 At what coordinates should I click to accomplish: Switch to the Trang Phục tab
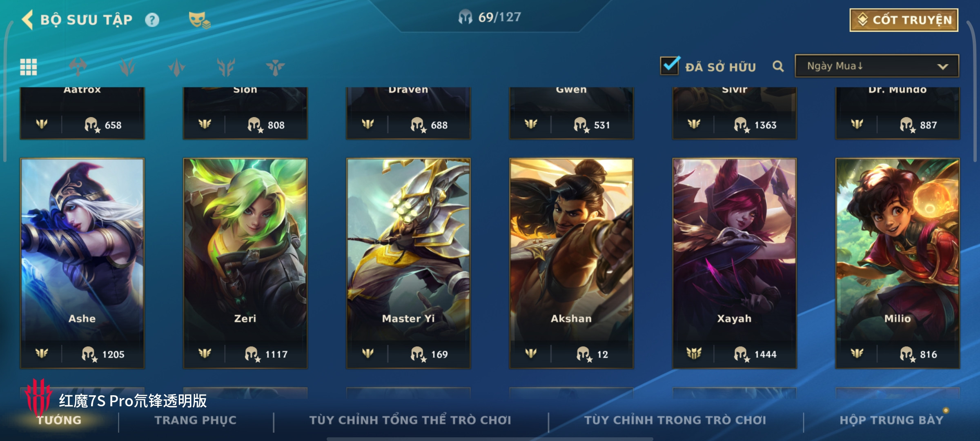(196, 420)
